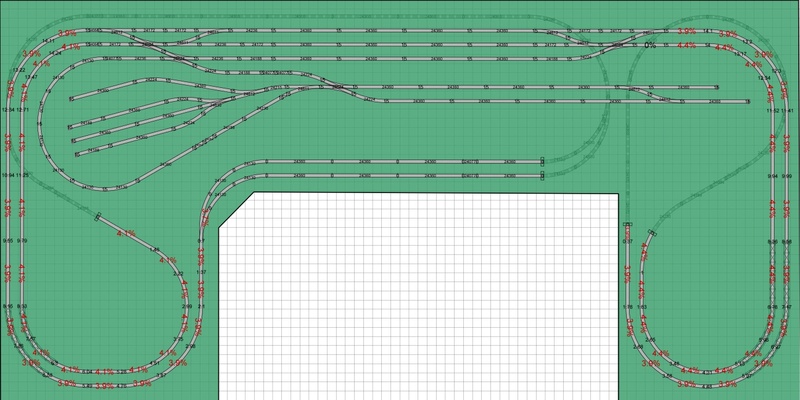Select the "13.47" height marker
The width and height of the screenshot is (800, 400).
(x=31, y=77)
